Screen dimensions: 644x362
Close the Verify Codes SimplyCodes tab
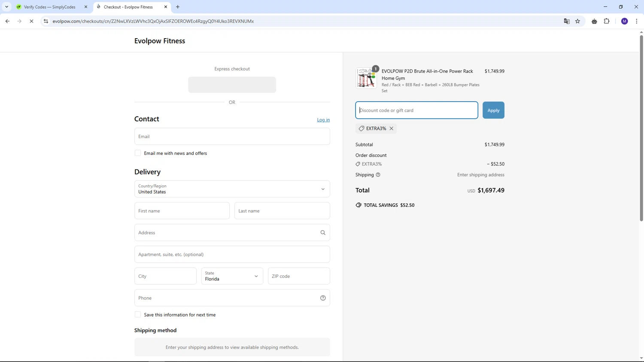86,7
